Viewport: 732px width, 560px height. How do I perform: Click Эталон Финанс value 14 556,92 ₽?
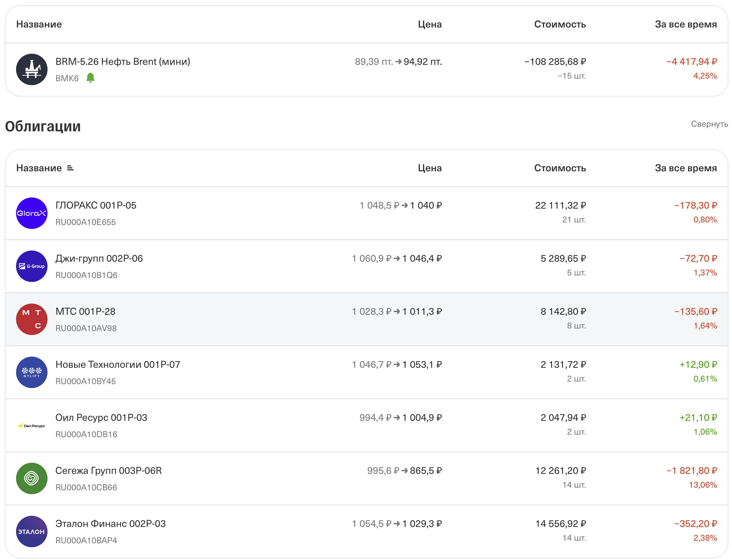coord(561,524)
